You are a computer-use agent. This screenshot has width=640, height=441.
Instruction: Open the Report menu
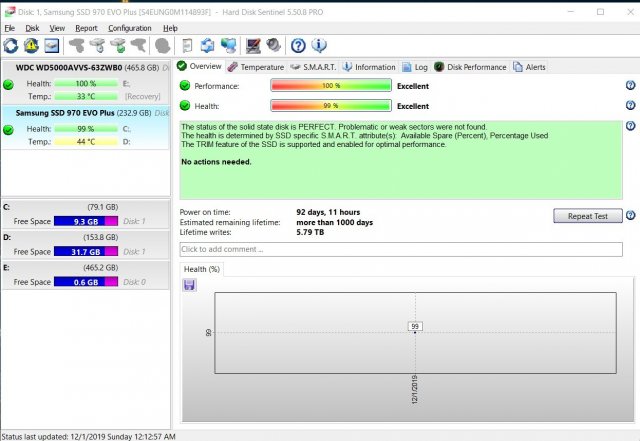86,28
